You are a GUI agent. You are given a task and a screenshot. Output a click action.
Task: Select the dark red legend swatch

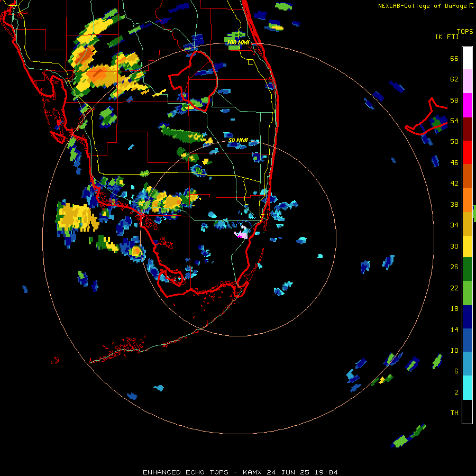[x=467, y=129]
